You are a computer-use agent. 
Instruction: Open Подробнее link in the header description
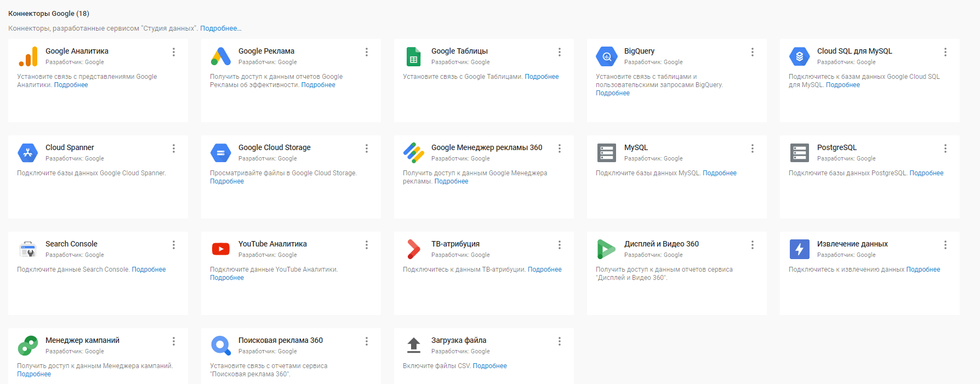(220, 28)
